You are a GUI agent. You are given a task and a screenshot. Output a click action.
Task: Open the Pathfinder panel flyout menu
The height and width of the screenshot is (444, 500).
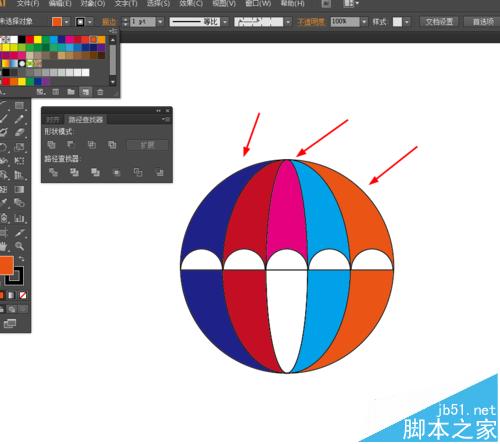tap(166, 119)
